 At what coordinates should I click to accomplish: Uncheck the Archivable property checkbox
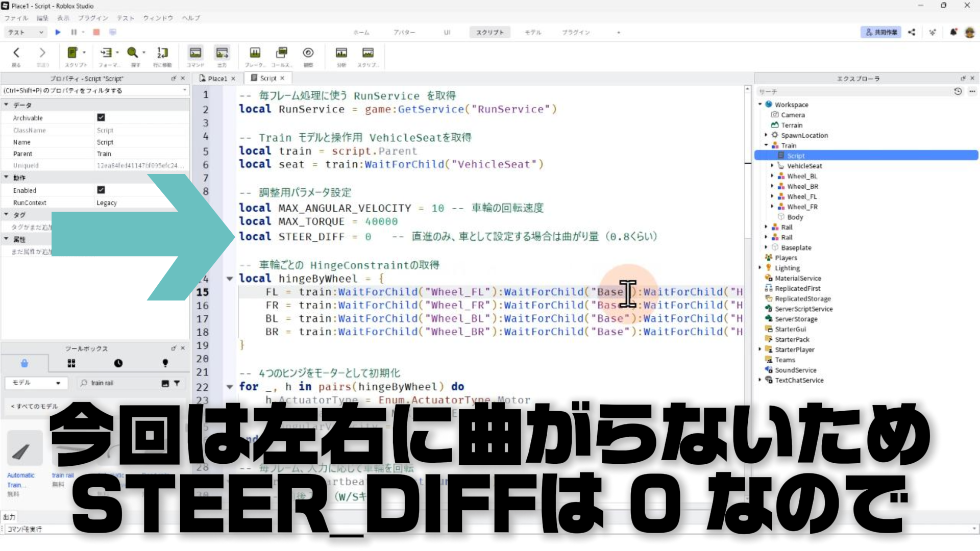click(101, 117)
